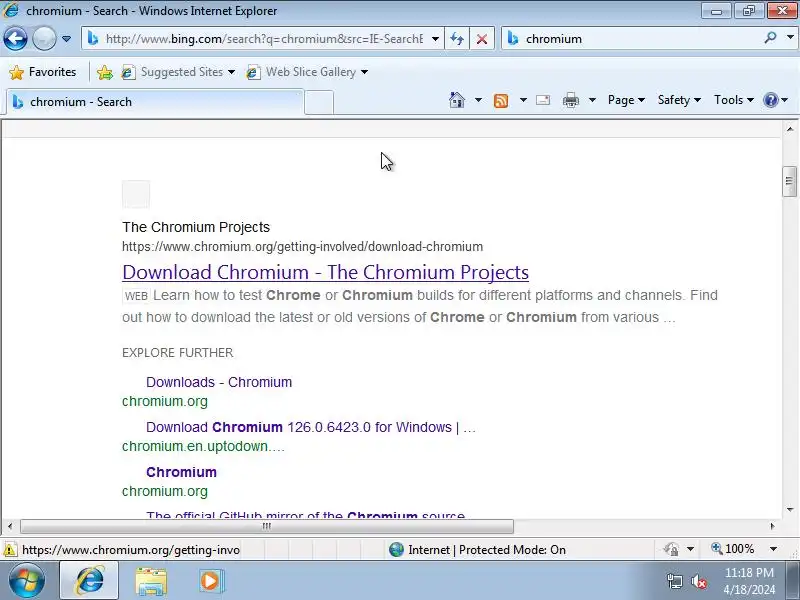Viewport: 800px width, 600px height.
Task: Open Download Chromium - The Chromium Projects link
Action: tap(326, 272)
